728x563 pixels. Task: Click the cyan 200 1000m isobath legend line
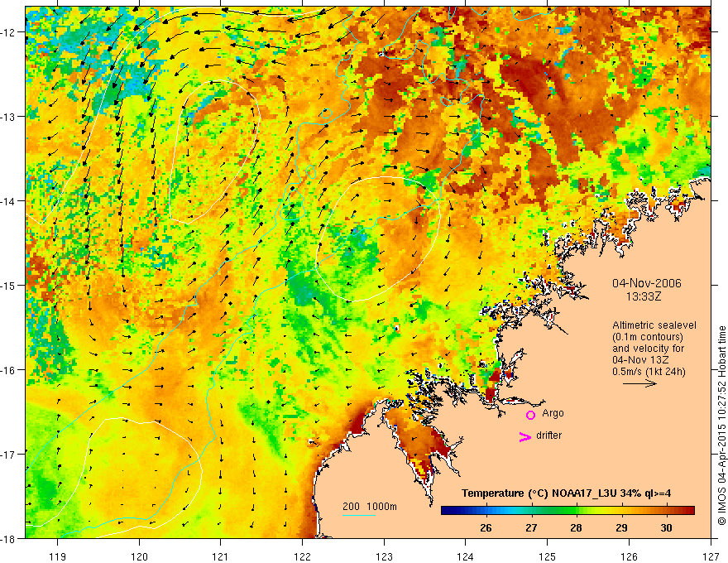(359, 515)
